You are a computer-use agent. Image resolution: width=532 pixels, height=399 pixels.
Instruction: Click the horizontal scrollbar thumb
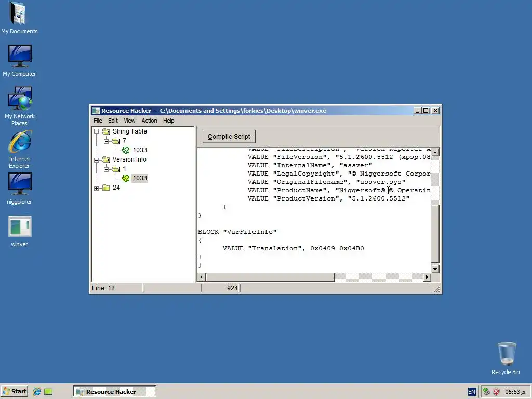point(270,277)
